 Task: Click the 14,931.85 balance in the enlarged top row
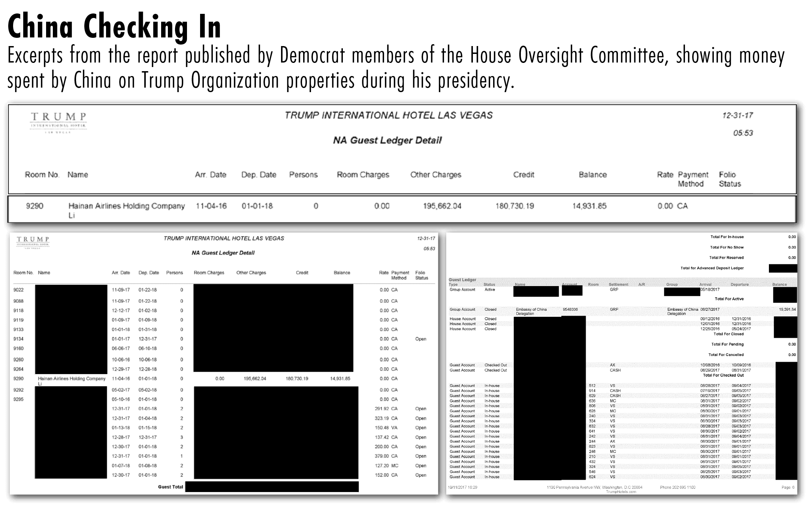pos(589,206)
